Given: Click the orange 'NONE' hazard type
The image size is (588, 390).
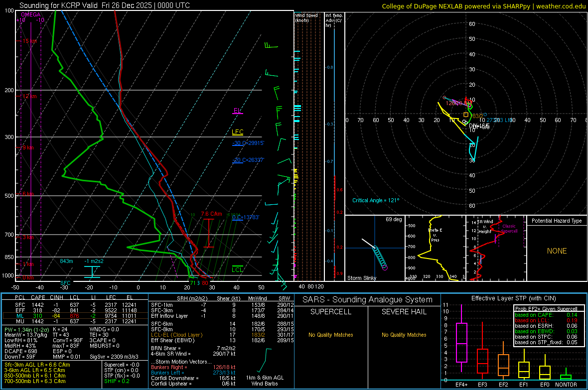Looking at the screenshot, I should (x=557, y=251).
